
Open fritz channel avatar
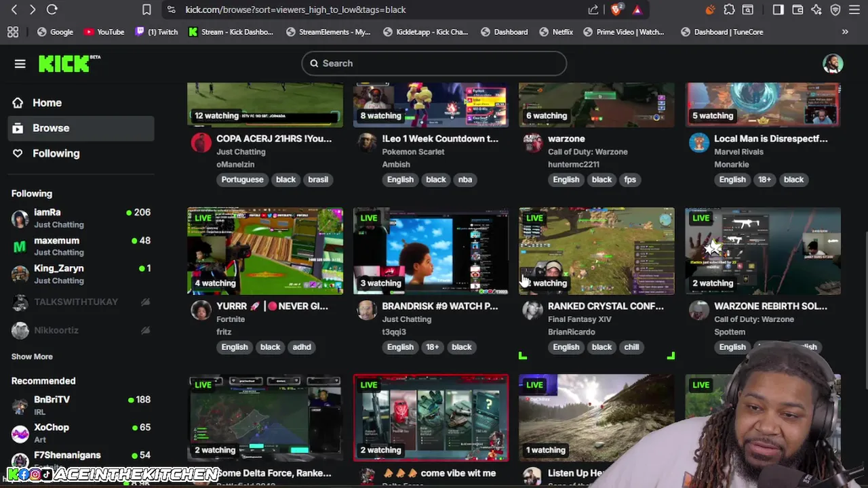pyautogui.click(x=201, y=310)
